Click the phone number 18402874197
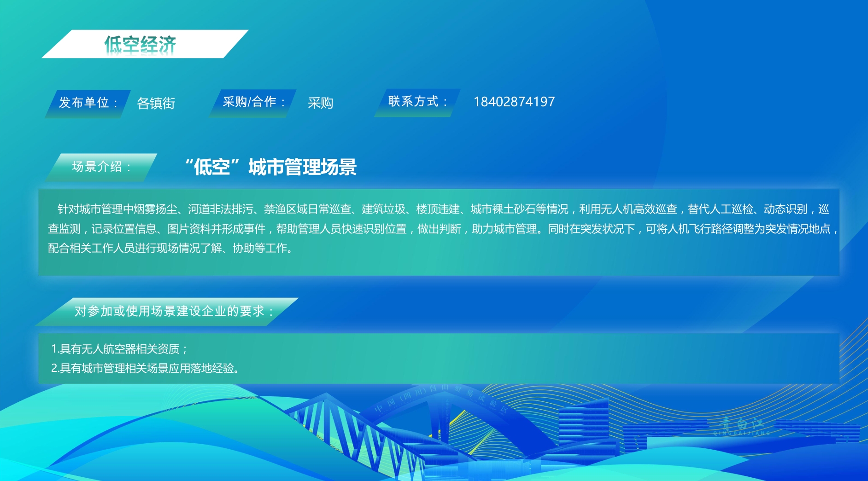 514,102
